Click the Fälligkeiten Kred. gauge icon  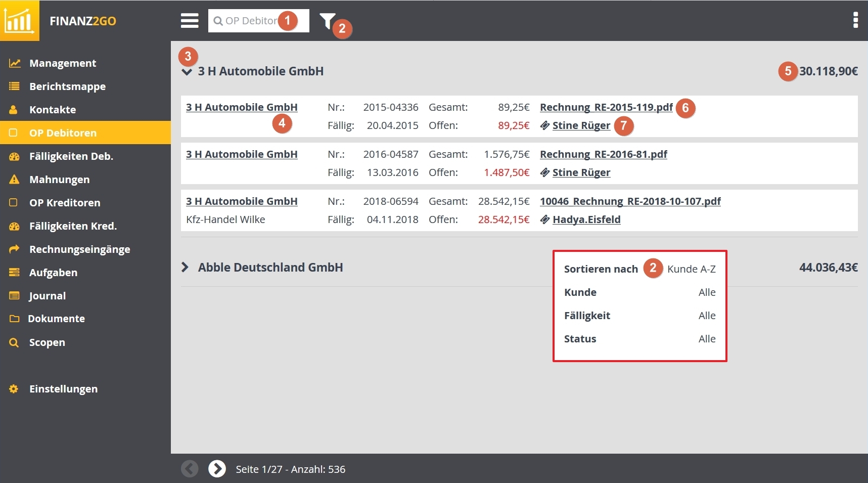coord(14,226)
